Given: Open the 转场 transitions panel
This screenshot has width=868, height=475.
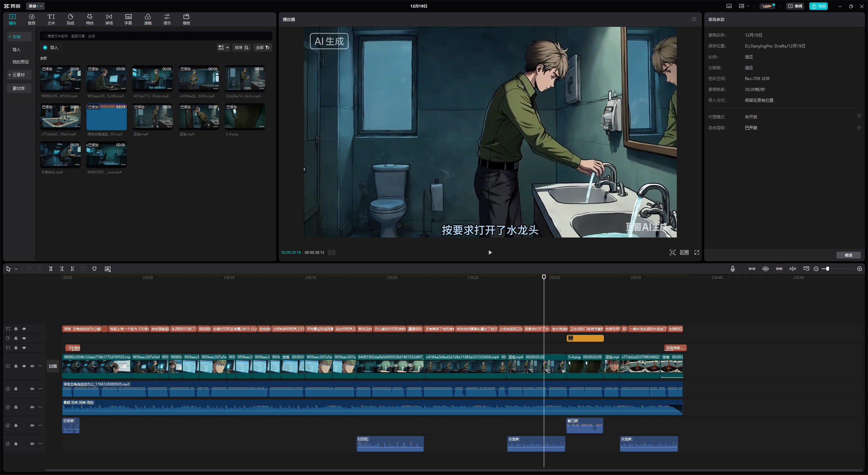Looking at the screenshot, I should click(x=109, y=19).
